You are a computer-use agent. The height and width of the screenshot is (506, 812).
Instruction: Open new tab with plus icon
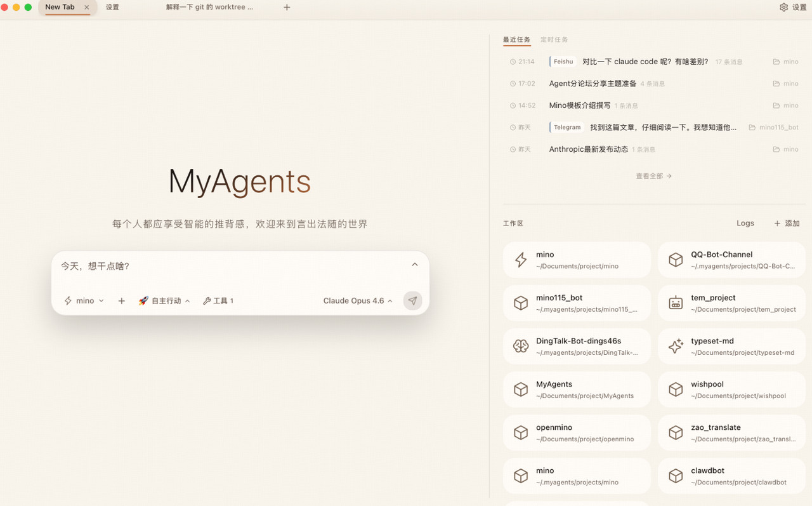point(287,8)
